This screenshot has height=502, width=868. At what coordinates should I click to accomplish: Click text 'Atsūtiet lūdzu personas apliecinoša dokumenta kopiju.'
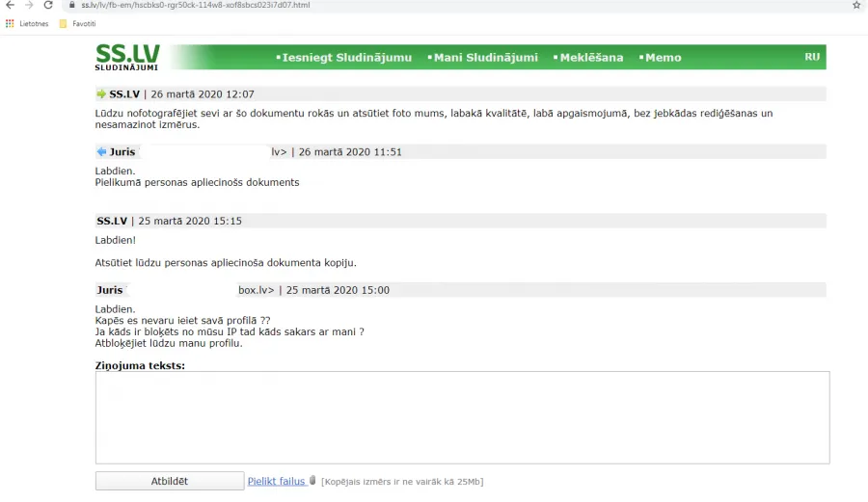[226, 263]
